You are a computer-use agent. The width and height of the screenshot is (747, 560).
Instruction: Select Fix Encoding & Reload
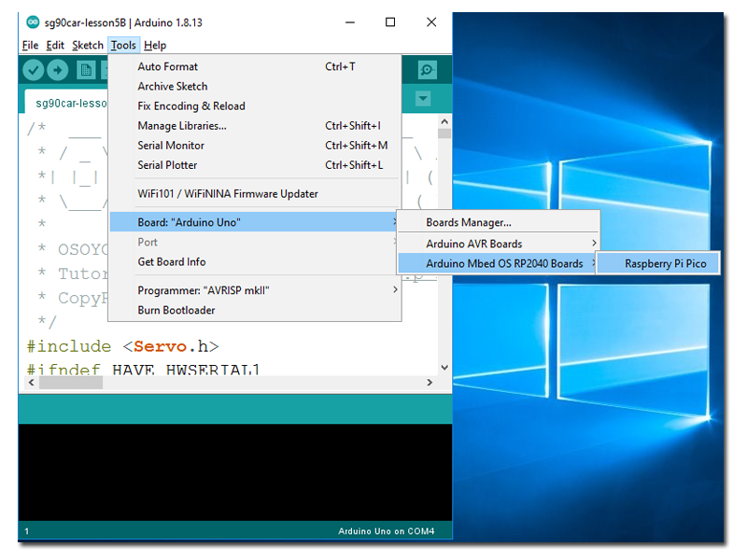pyautogui.click(x=254, y=105)
